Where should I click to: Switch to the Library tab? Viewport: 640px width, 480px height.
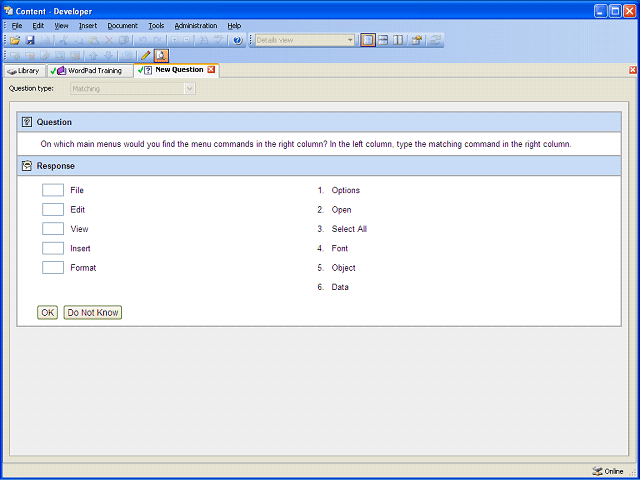(x=24, y=71)
